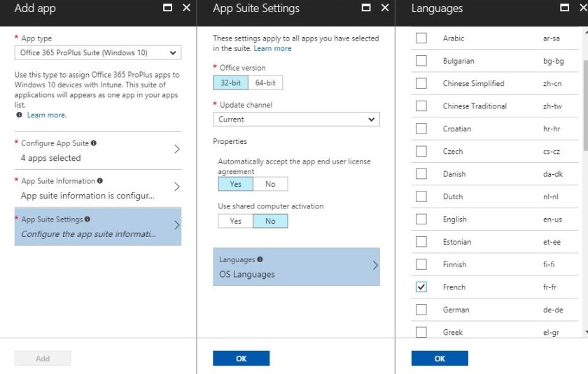This screenshot has height=374, width=588.
Task: Open App Suite Information chevron
Action: [177, 187]
